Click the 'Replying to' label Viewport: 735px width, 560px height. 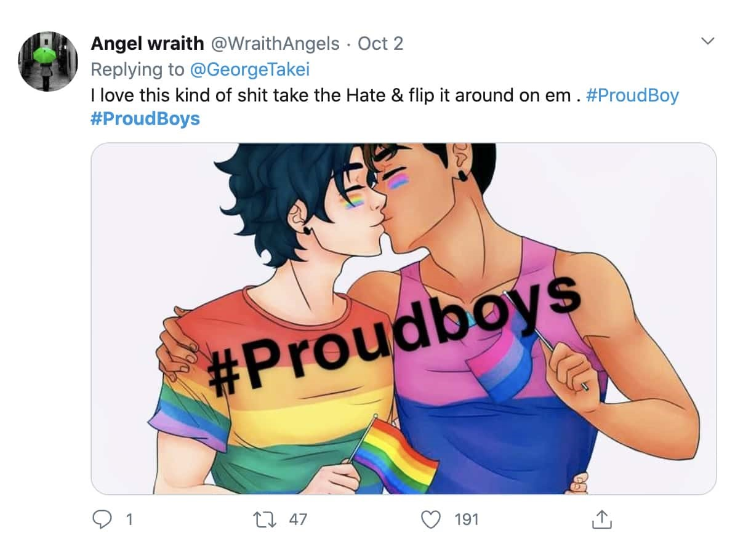click(x=137, y=70)
